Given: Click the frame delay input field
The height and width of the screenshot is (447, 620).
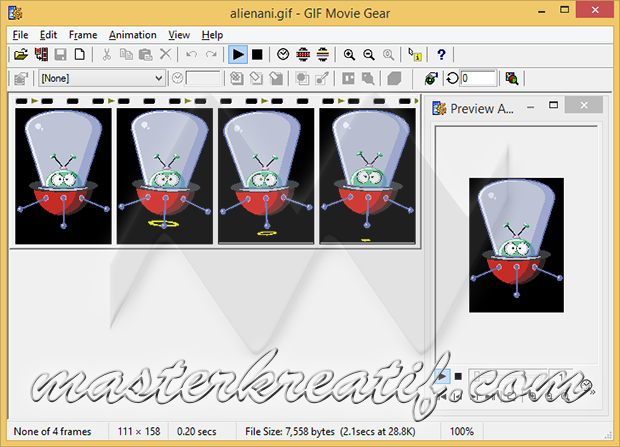Looking at the screenshot, I should [x=203, y=78].
